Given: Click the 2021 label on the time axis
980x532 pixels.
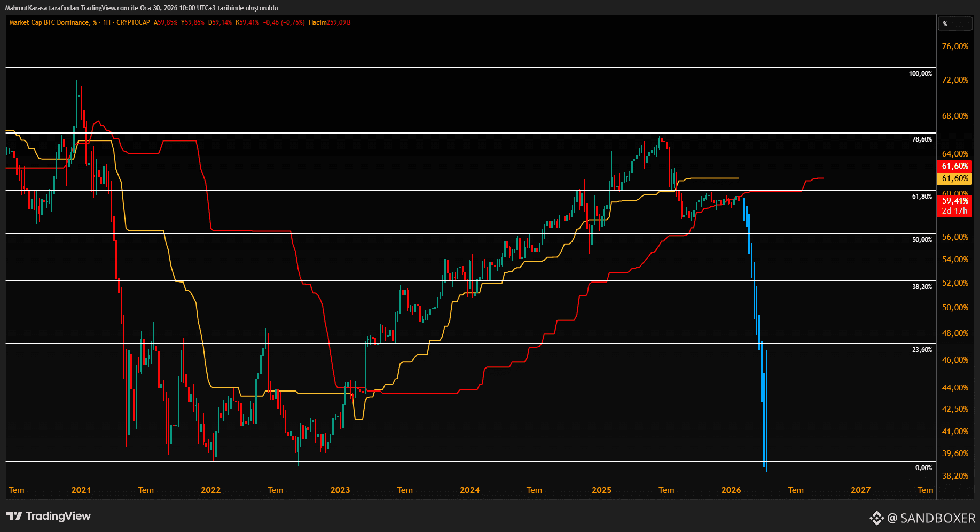Looking at the screenshot, I should (x=81, y=490).
